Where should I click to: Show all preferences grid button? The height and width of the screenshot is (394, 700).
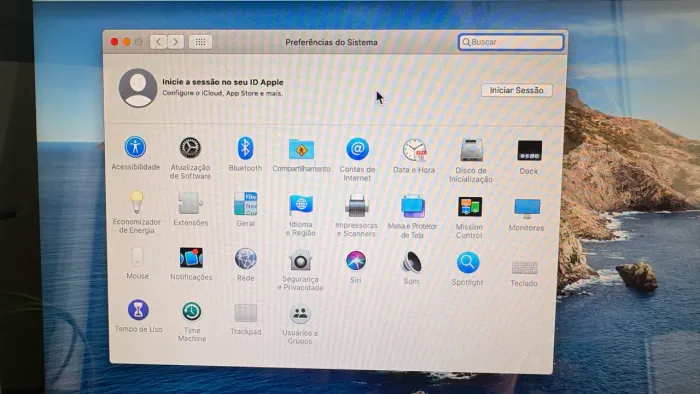[200, 42]
